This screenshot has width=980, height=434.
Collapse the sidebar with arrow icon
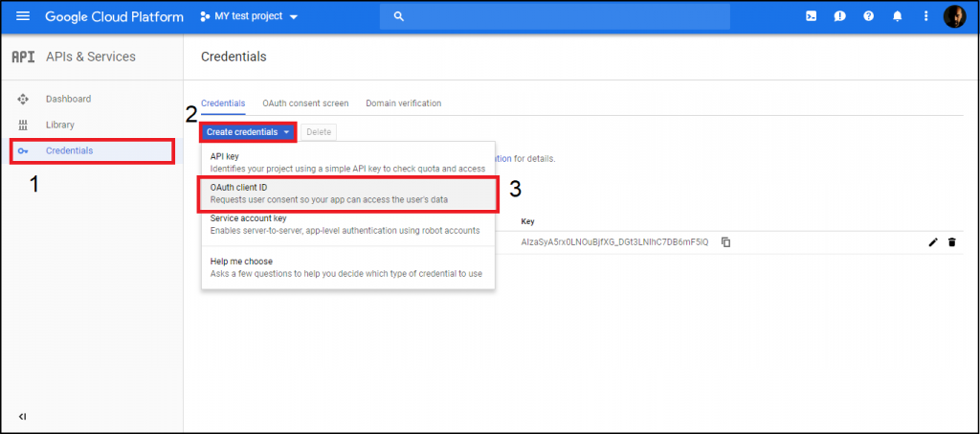pos(23,417)
